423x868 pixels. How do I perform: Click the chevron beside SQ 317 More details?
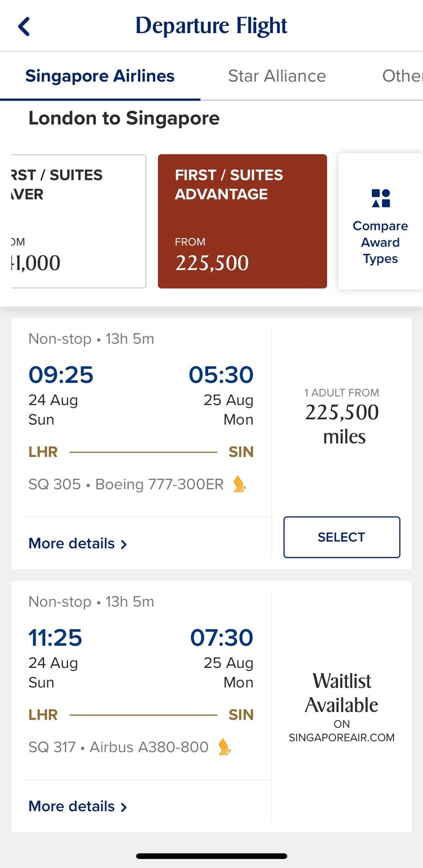(x=124, y=807)
